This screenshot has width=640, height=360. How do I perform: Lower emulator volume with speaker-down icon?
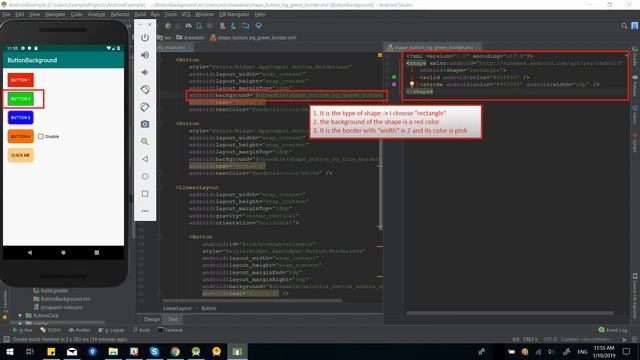145,72
